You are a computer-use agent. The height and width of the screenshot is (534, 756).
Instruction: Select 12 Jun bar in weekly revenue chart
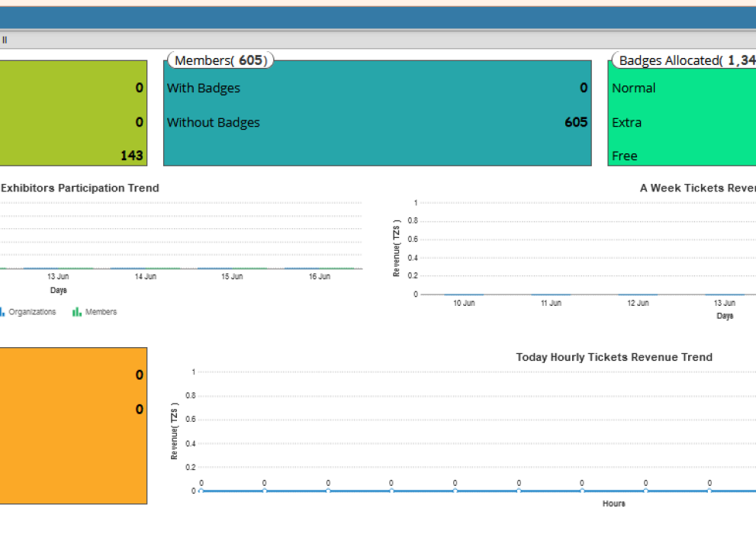click(638, 294)
